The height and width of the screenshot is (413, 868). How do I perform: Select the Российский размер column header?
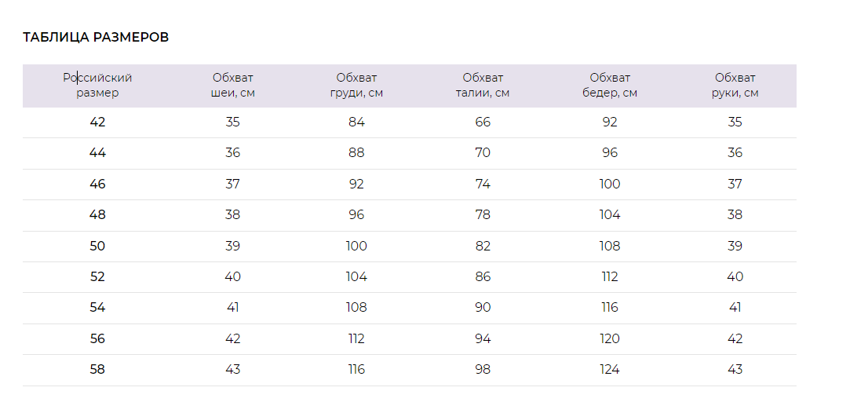click(97, 86)
